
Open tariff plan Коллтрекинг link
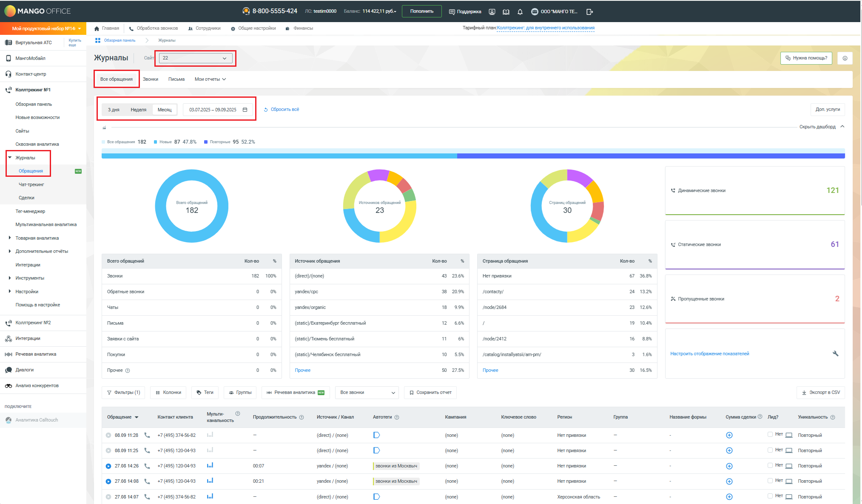click(x=546, y=28)
